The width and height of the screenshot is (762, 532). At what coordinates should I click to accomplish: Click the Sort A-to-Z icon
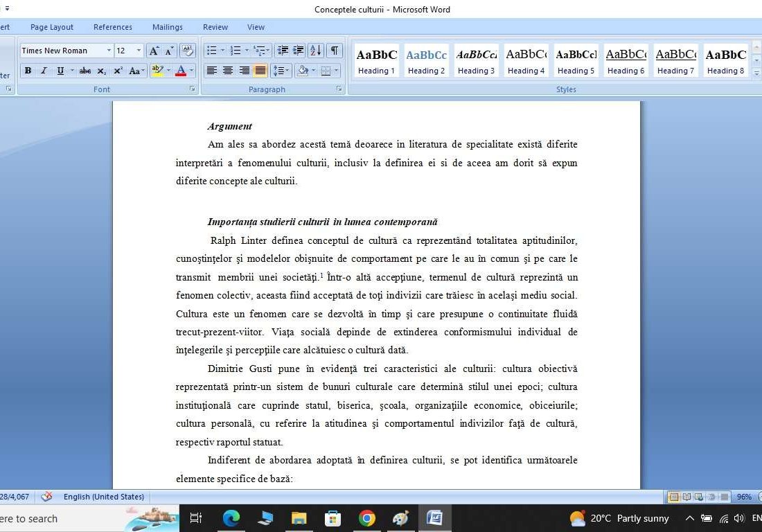[x=315, y=51]
